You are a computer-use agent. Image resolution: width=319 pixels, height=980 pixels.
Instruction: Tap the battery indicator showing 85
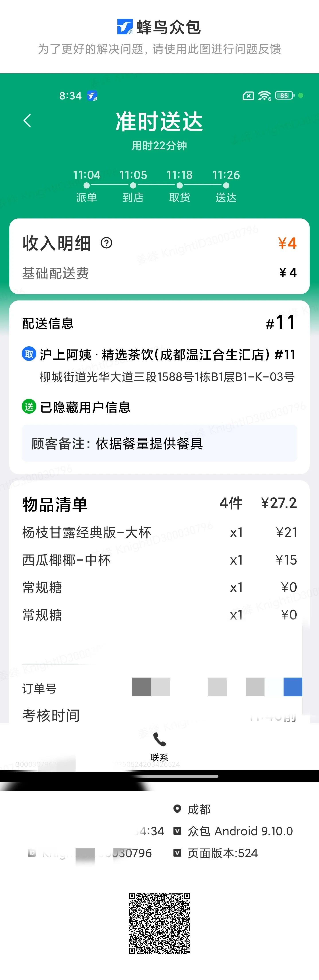point(284,95)
